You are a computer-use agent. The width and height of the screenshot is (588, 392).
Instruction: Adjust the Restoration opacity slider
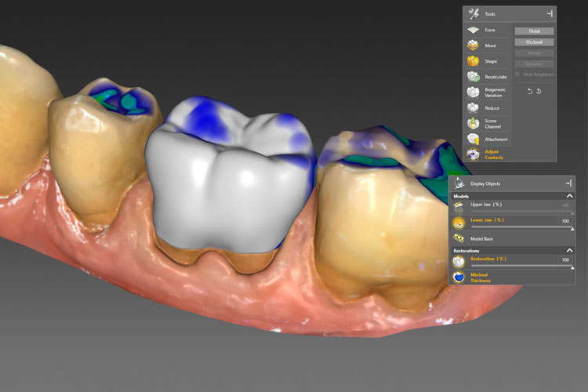pyautogui.click(x=521, y=267)
